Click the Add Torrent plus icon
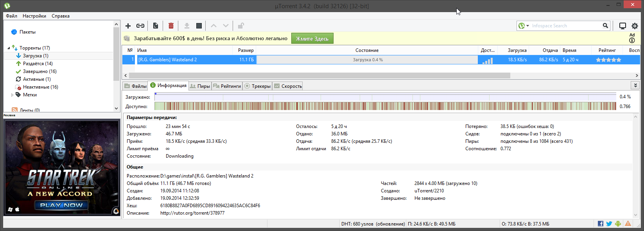 tap(128, 26)
